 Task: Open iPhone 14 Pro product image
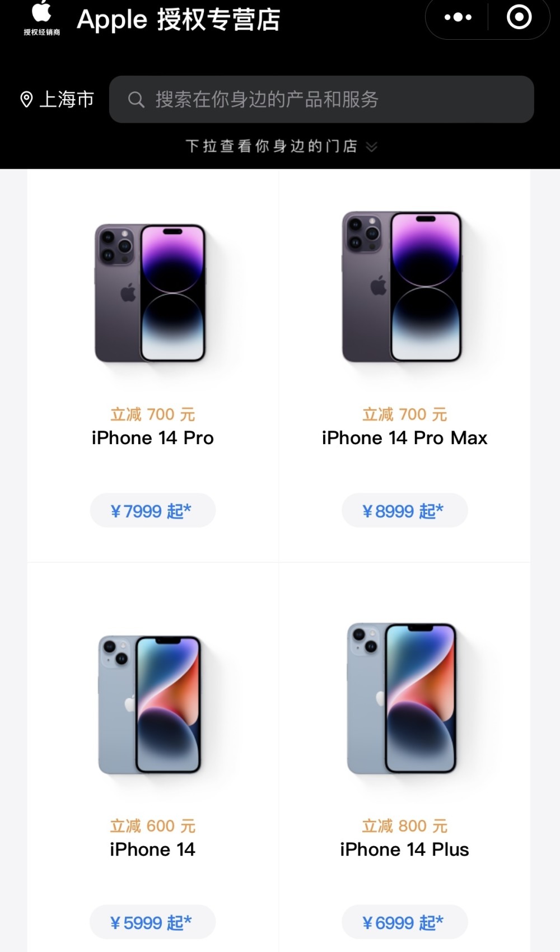pyautogui.click(x=151, y=293)
